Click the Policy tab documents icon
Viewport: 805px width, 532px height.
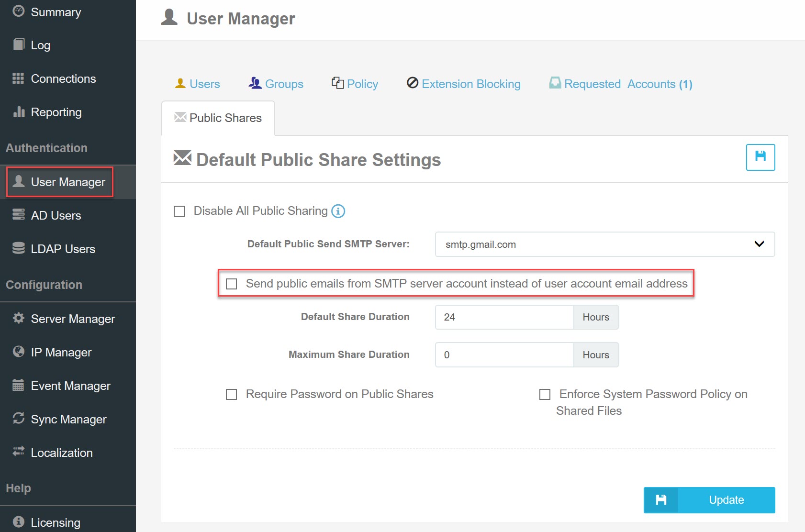click(x=338, y=83)
